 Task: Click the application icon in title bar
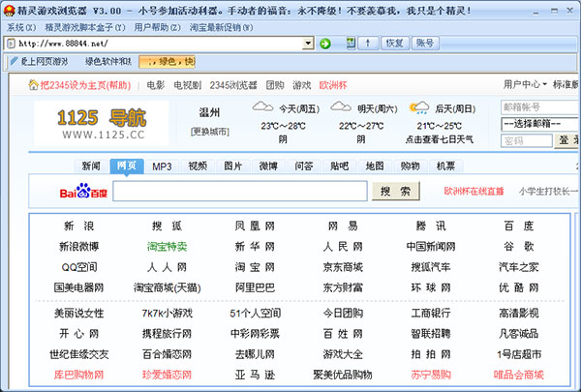pyautogui.click(x=9, y=11)
